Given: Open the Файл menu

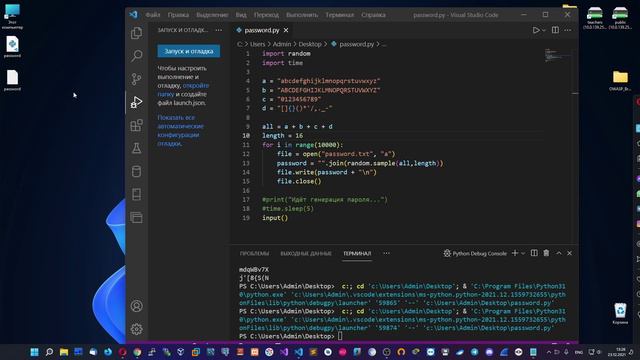Looking at the screenshot, I should [x=153, y=15].
